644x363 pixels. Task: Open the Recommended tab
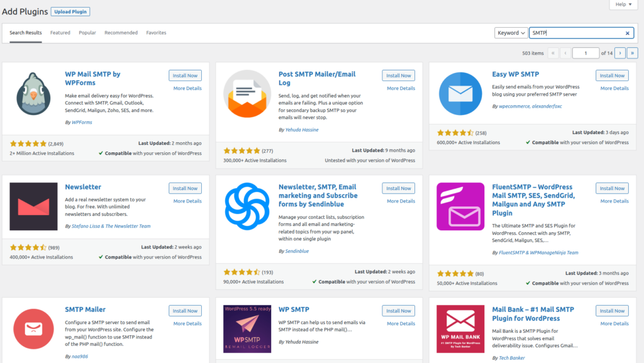(x=121, y=33)
